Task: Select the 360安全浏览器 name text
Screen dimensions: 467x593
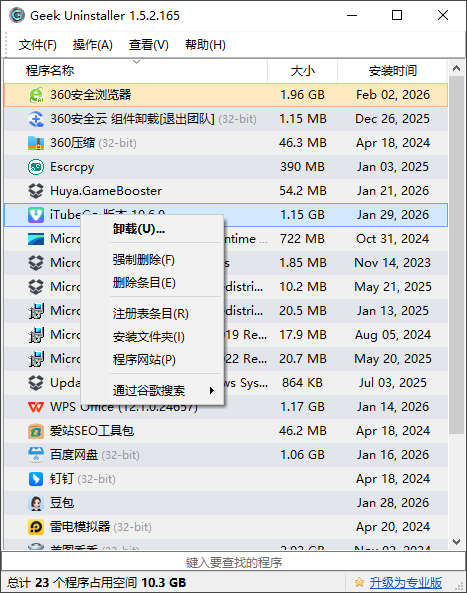Action: [91, 95]
